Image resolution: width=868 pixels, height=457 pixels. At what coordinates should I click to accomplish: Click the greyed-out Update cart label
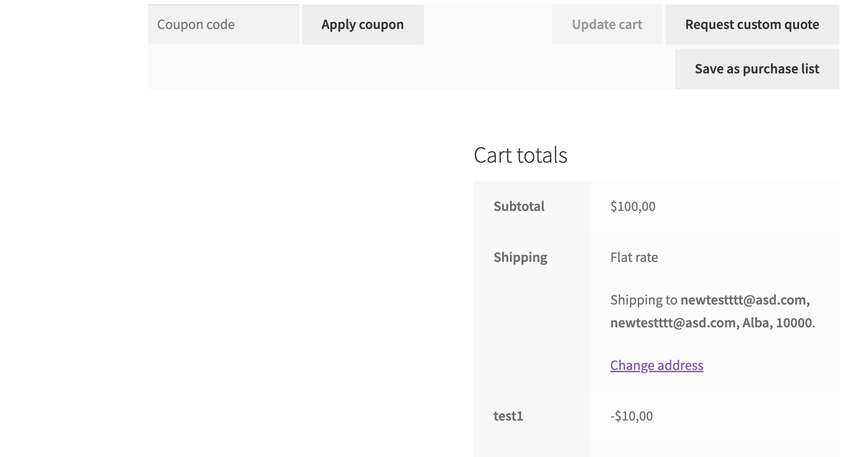(607, 25)
